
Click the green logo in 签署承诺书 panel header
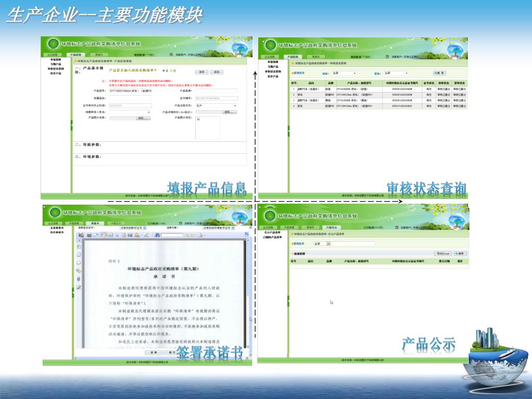[x=54, y=212]
